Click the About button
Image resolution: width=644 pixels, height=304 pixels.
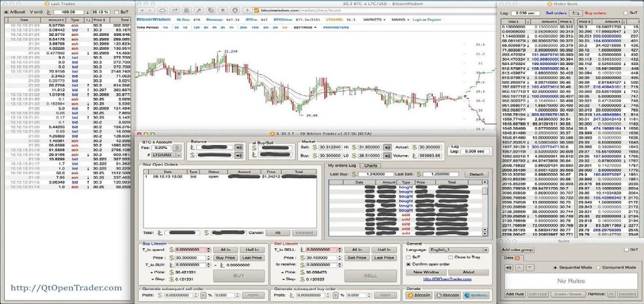tap(469, 272)
